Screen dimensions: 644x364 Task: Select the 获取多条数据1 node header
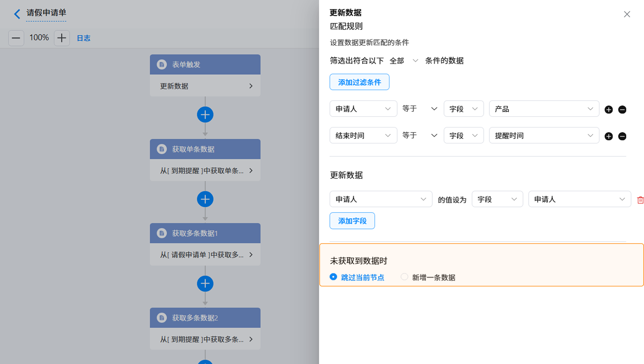click(205, 233)
